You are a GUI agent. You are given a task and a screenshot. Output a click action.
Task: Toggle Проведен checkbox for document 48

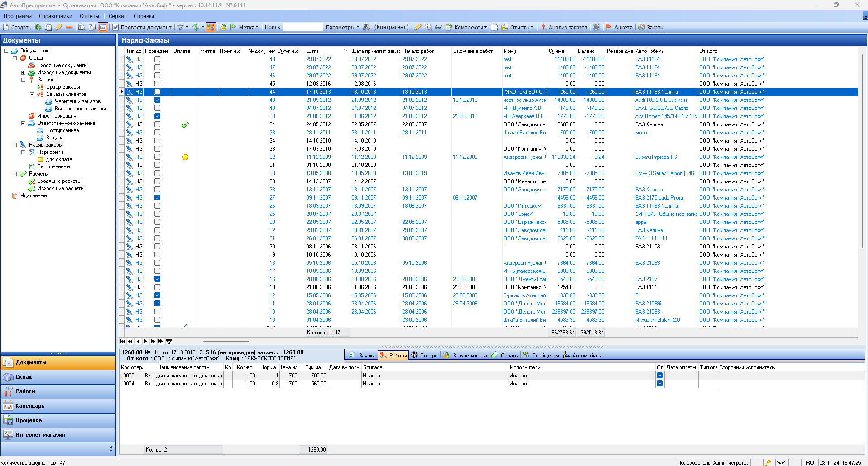coord(157,59)
